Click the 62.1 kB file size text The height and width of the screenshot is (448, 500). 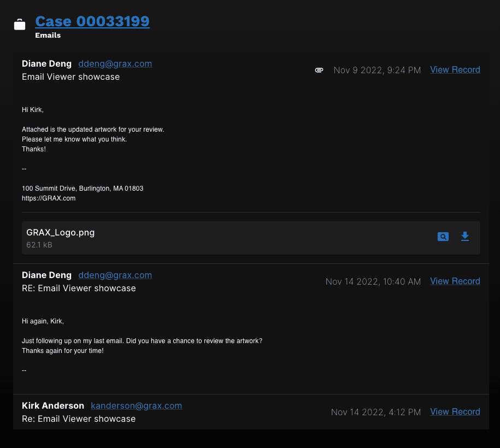pos(39,245)
